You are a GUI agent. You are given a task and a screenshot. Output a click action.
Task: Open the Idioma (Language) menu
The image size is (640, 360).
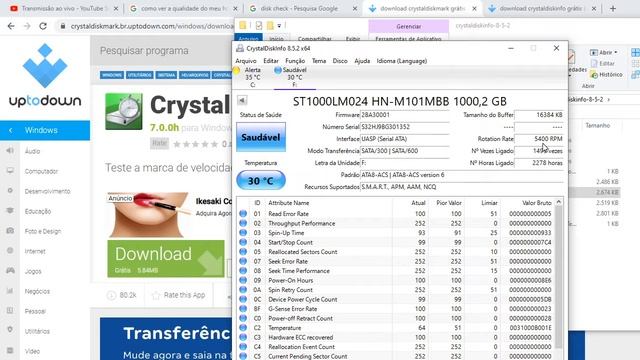tap(401, 61)
